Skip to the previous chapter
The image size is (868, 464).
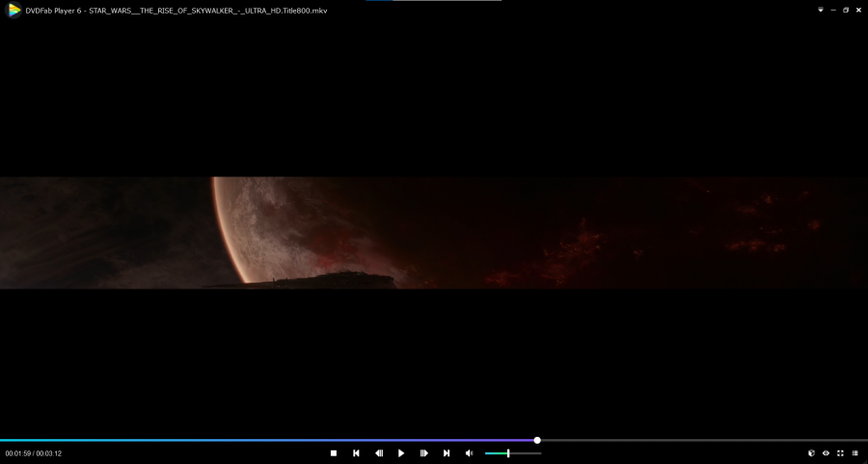click(x=356, y=453)
